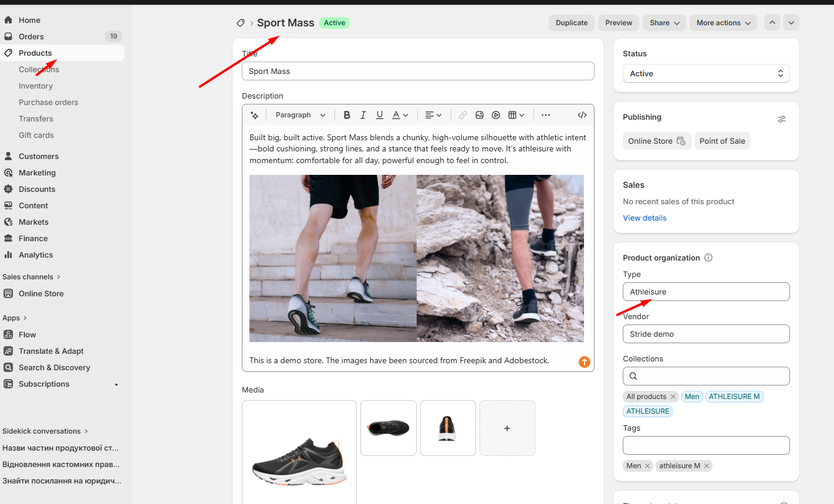Click the Title input field
Screen dimensions: 834x504
tap(418, 71)
